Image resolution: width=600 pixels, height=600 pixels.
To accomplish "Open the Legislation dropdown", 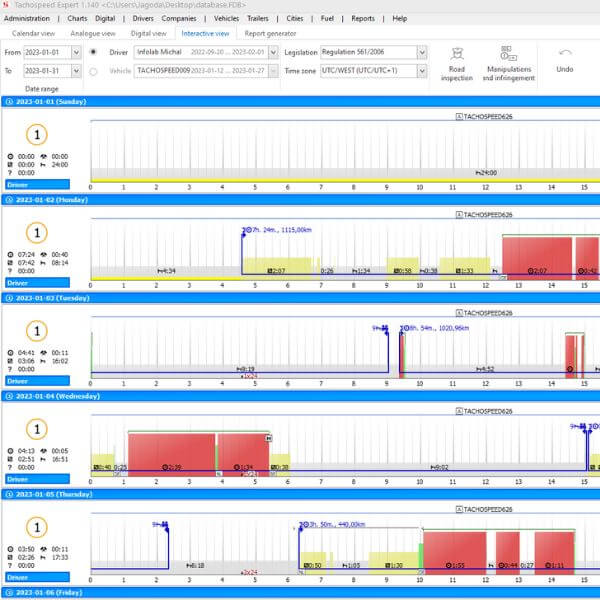I will [x=421, y=52].
